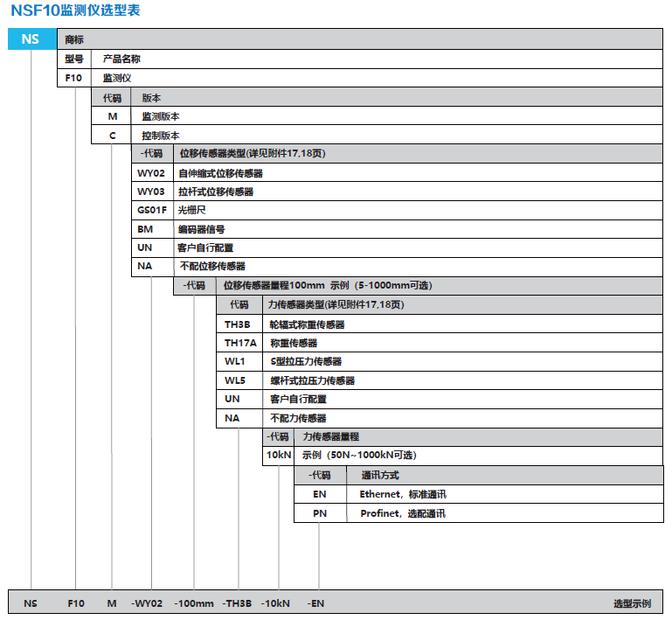This screenshot has width=672, height=620.
Task: Click -100mm in the bottom example row
Action: coord(193,603)
